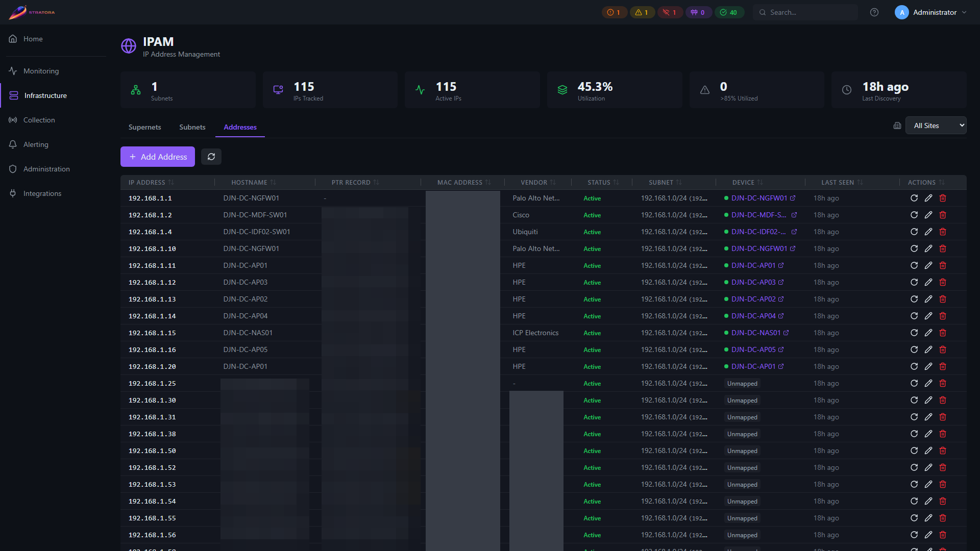This screenshot has height=551, width=980.
Task: Delete the 192.168.1.25 address entry
Action: [943, 383]
